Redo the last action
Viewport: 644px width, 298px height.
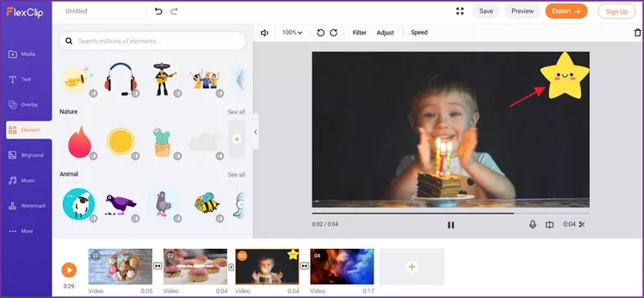pyautogui.click(x=174, y=11)
